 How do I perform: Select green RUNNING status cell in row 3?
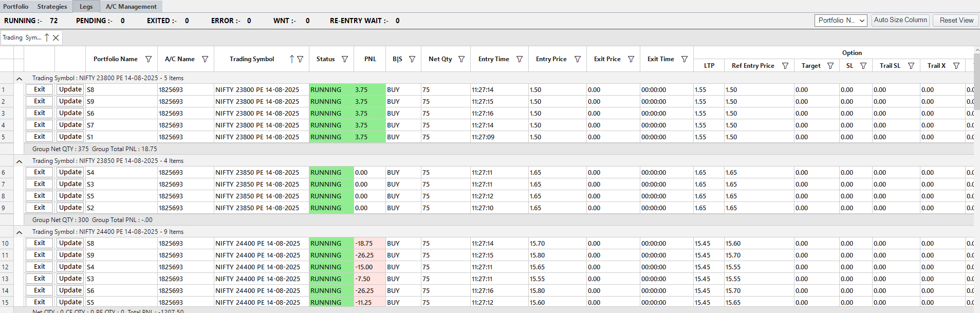click(x=331, y=114)
